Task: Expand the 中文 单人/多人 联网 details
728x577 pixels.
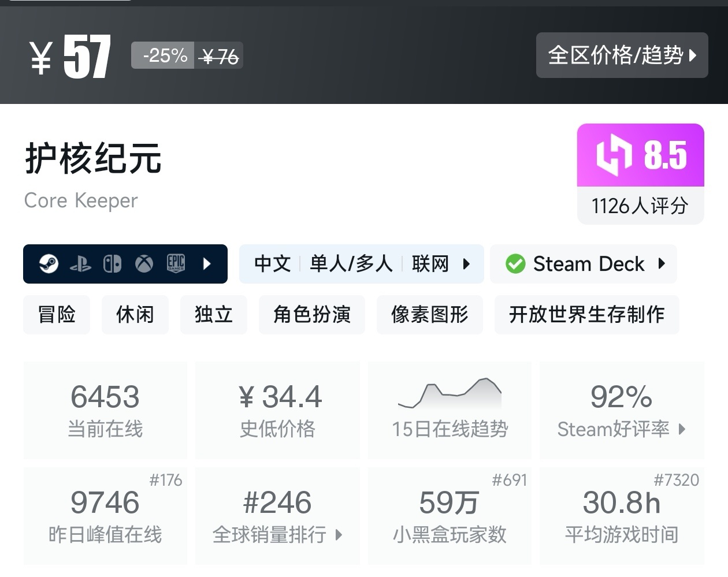Action: click(466, 264)
